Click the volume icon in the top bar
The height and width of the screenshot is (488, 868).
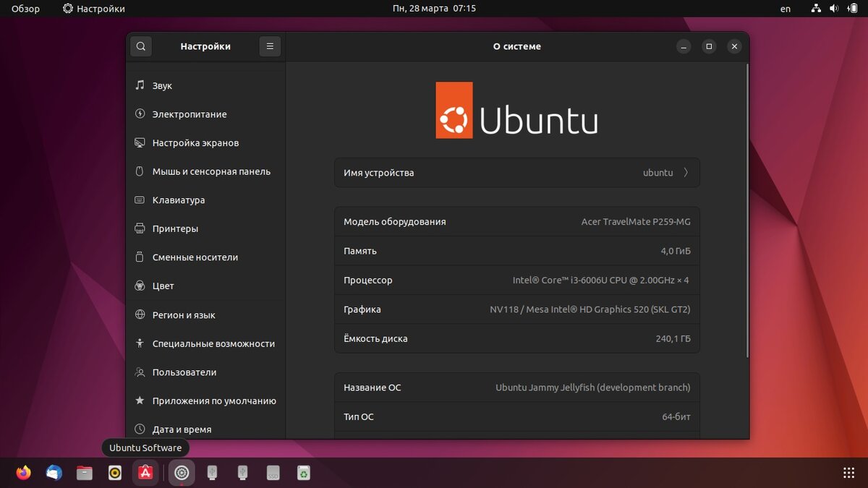[834, 9]
